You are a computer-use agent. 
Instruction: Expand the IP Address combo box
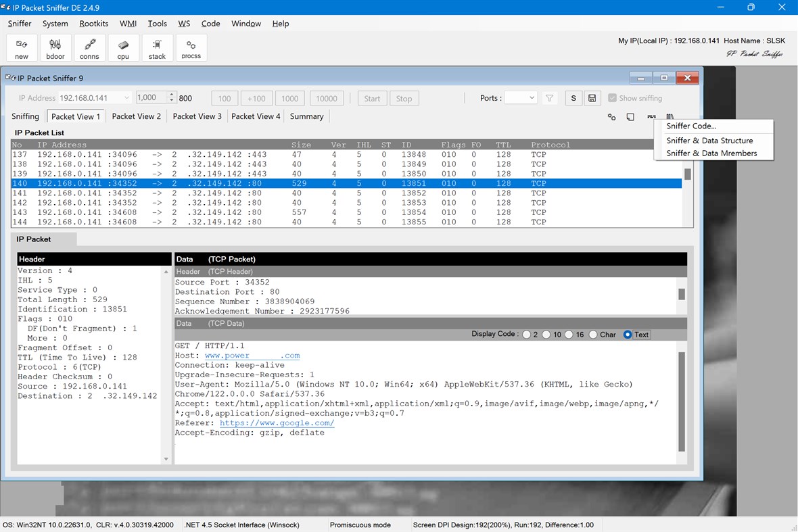126,97
